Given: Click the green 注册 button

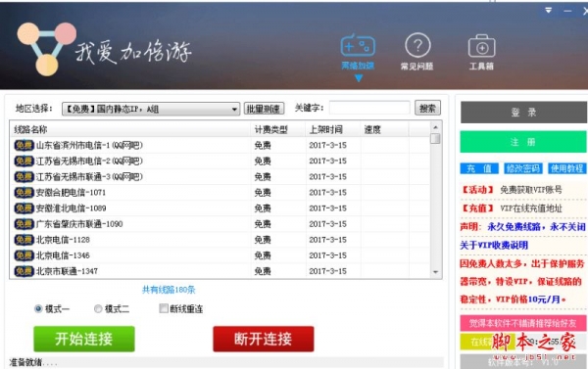Looking at the screenshot, I should click(x=523, y=142).
